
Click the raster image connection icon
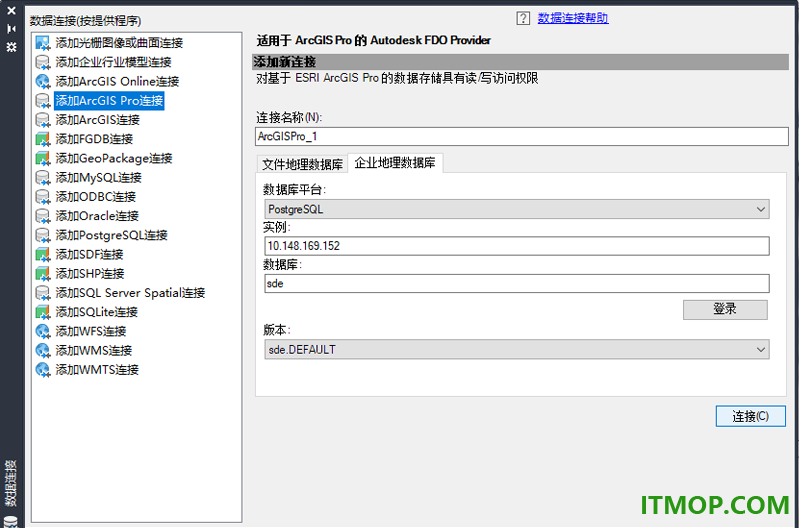click(43, 43)
